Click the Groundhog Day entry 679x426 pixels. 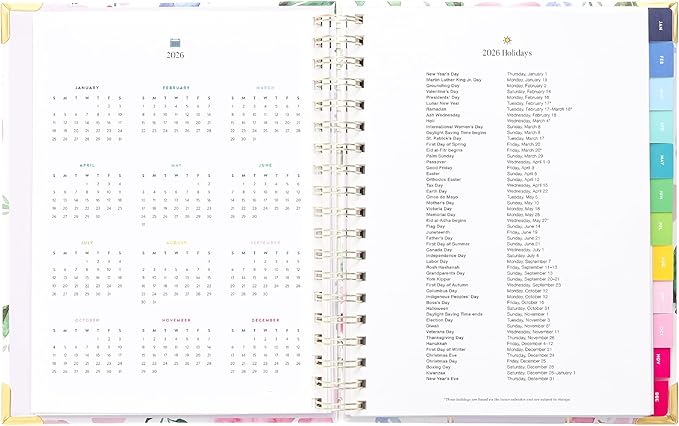pyautogui.click(x=442, y=86)
